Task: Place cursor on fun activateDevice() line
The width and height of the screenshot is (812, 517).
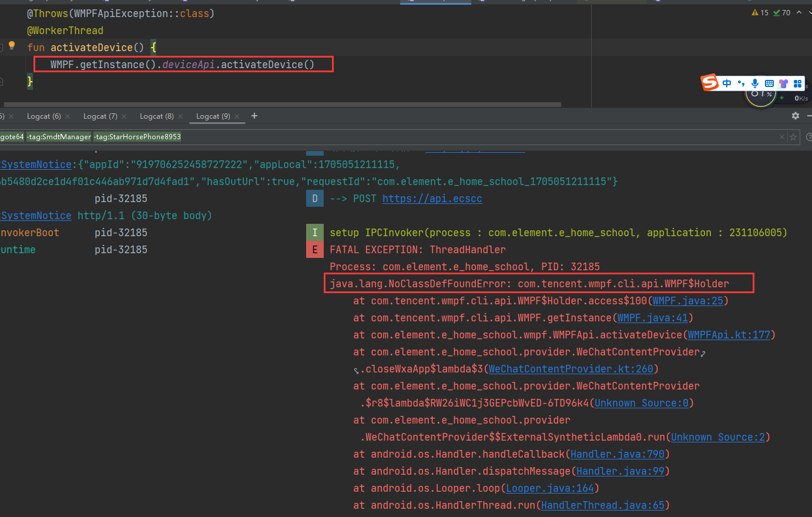Action: tap(92, 48)
